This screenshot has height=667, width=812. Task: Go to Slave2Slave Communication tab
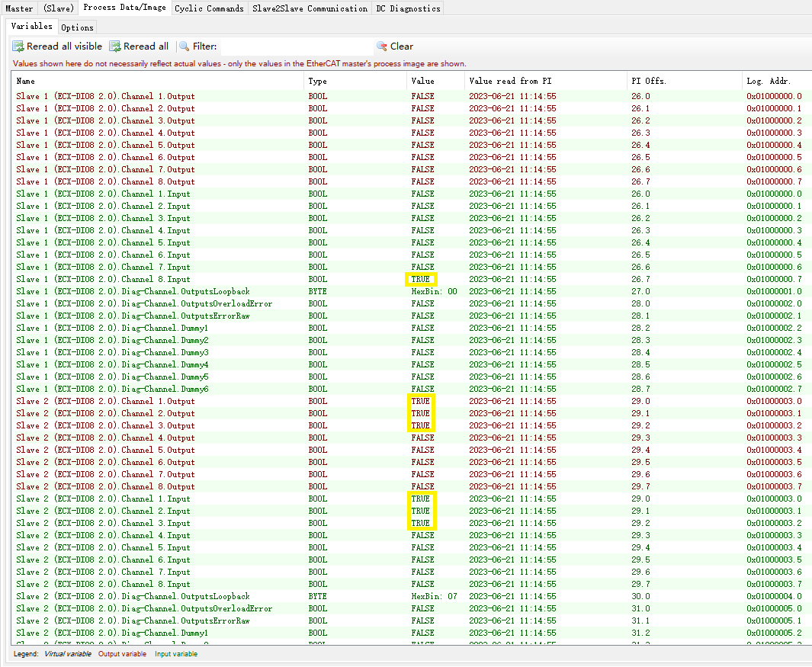point(310,8)
